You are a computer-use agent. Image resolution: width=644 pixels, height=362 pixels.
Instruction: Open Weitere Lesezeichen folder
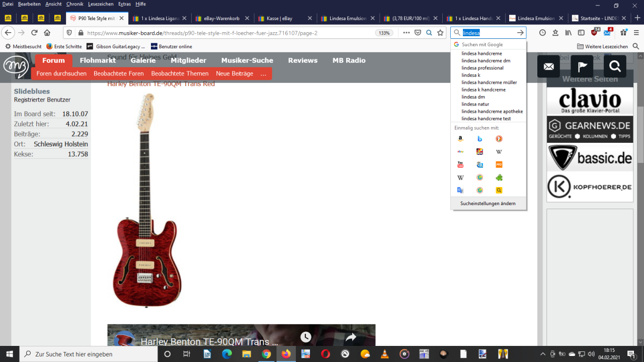pyautogui.click(x=602, y=46)
